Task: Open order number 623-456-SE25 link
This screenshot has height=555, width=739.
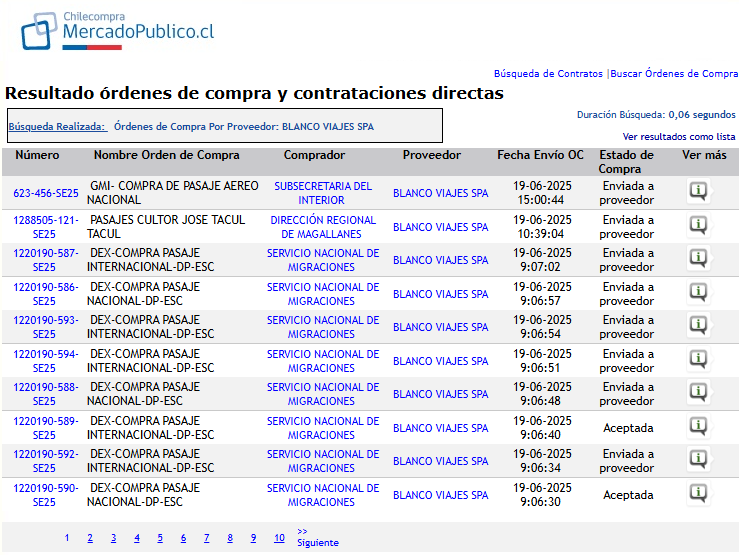Action: tap(46, 193)
